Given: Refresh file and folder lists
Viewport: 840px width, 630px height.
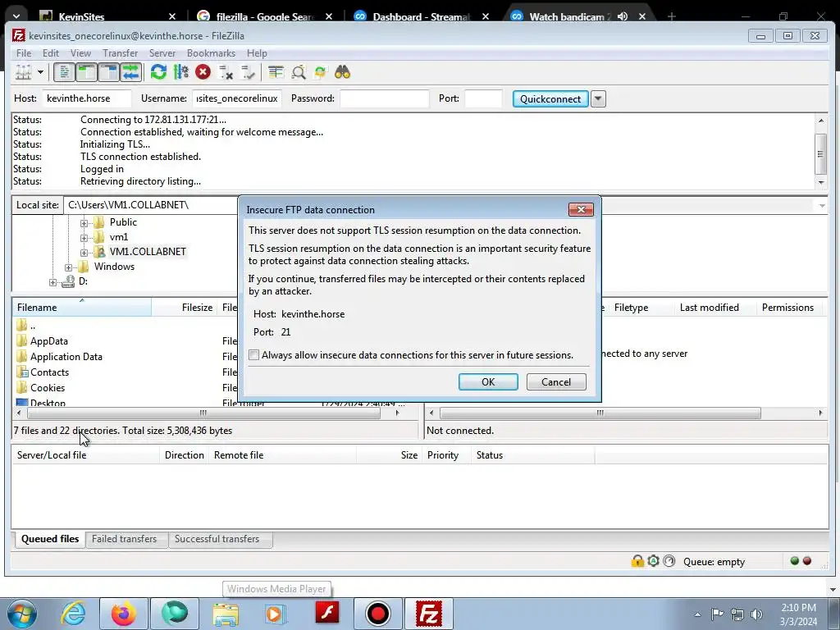Looking at the screenshot, I should pos(158,72).
